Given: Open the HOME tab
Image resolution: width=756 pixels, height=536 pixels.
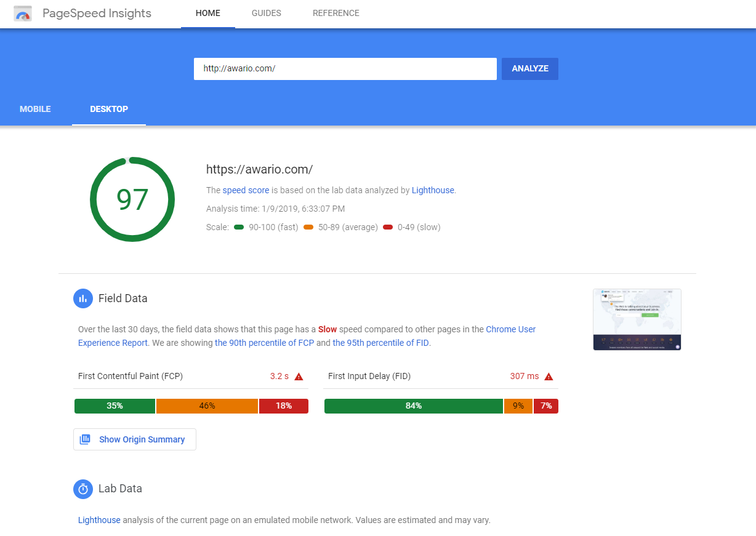Looking at the screenshot, I should pyautogui.click(x=208, y=14).
